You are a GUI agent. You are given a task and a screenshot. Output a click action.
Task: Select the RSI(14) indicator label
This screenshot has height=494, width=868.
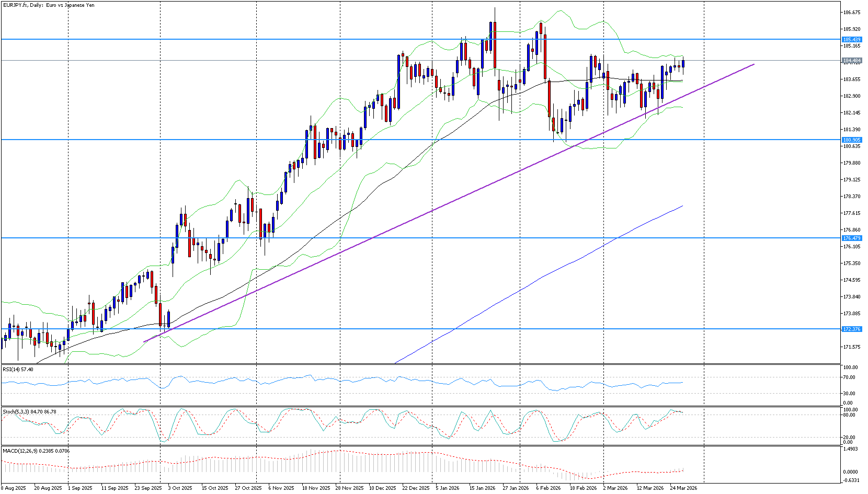18,370
